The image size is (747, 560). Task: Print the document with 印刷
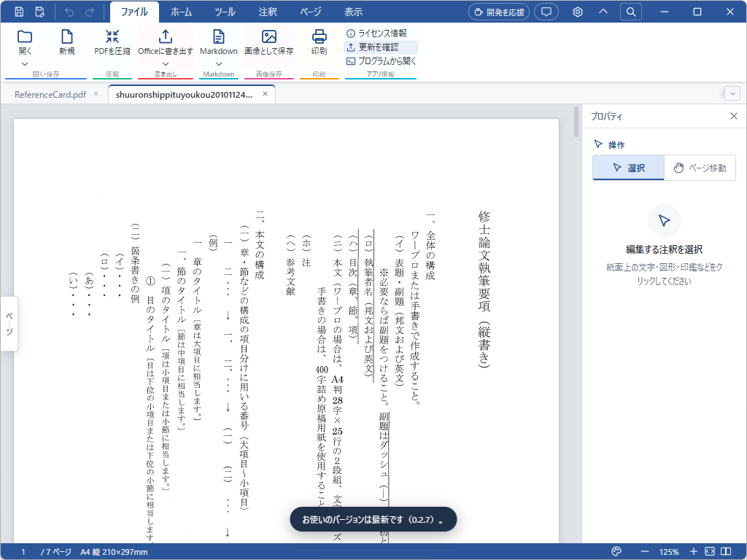click(320, 42)
